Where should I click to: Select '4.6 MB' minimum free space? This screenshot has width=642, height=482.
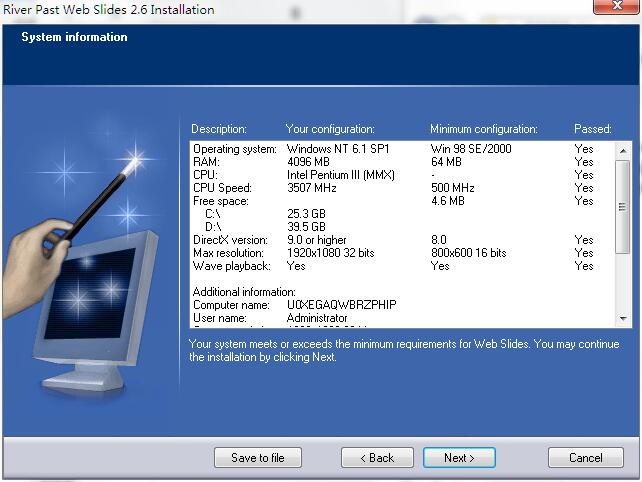[x=448, y=201]
